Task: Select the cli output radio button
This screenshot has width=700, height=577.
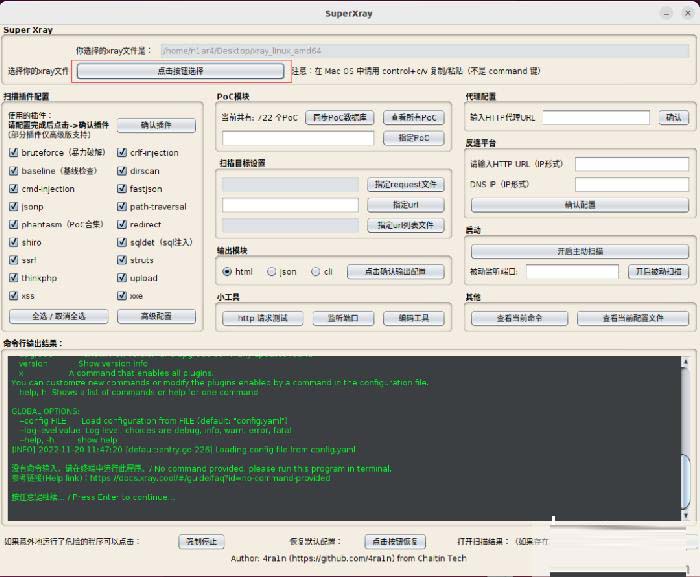Action: click(316, 272)
